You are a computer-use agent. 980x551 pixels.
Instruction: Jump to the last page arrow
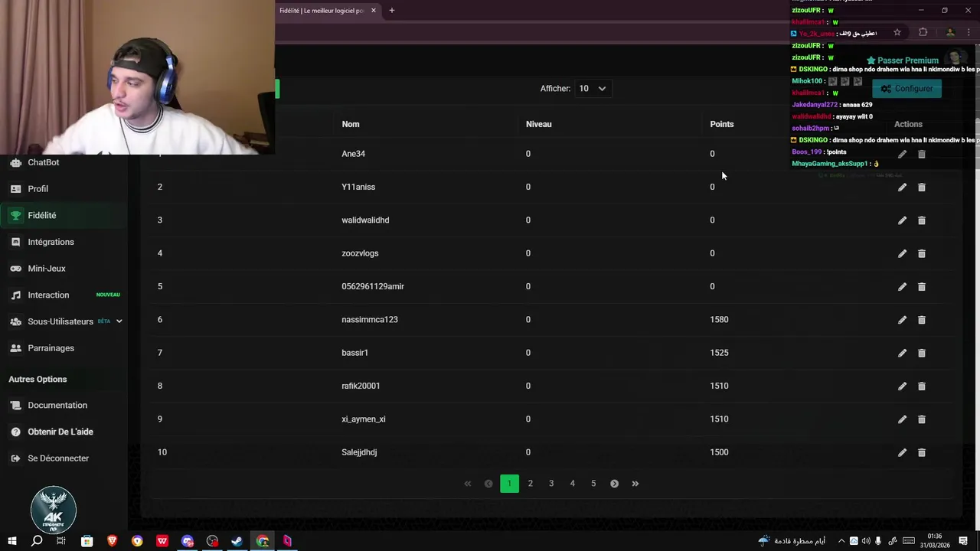coord(635,484)
